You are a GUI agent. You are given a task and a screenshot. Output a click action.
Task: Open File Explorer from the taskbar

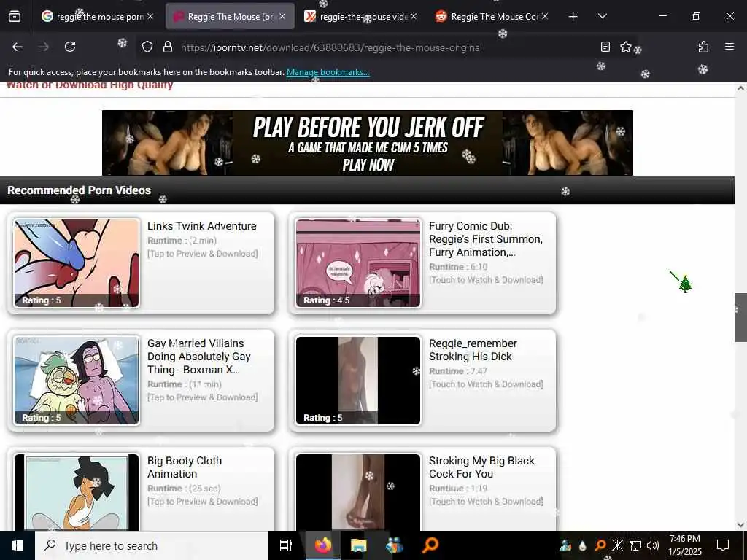click(358, 545)
